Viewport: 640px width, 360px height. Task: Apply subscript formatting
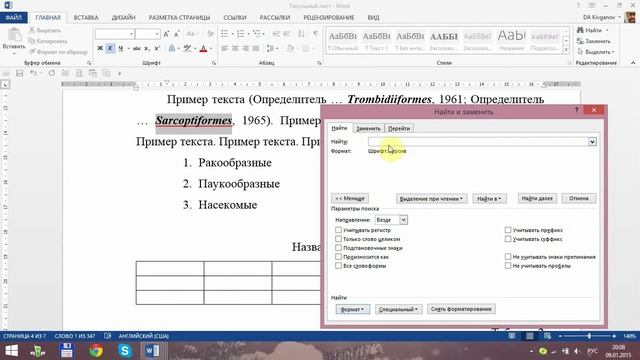(x=147, y=48)
